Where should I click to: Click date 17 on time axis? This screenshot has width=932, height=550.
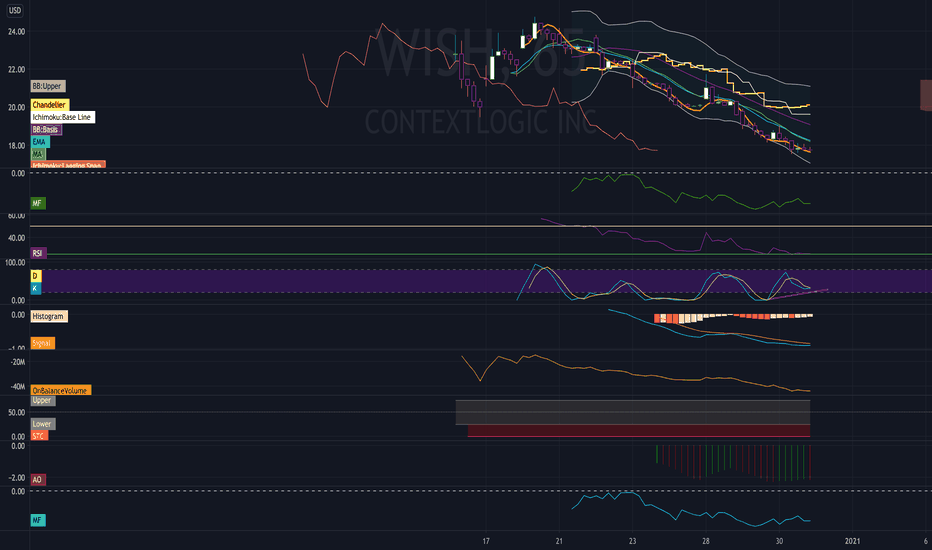coord(486,541)
